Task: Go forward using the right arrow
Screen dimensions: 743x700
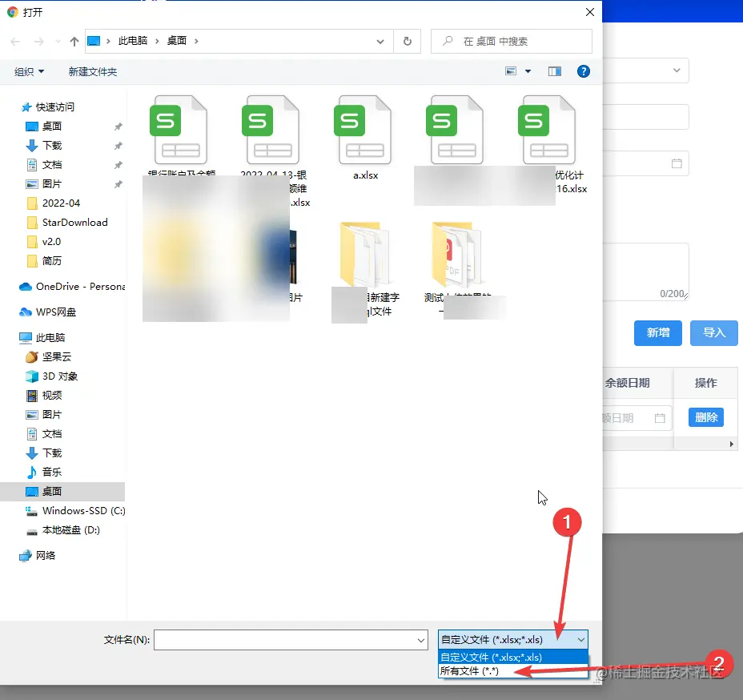Action: click(x=39, y=42)
